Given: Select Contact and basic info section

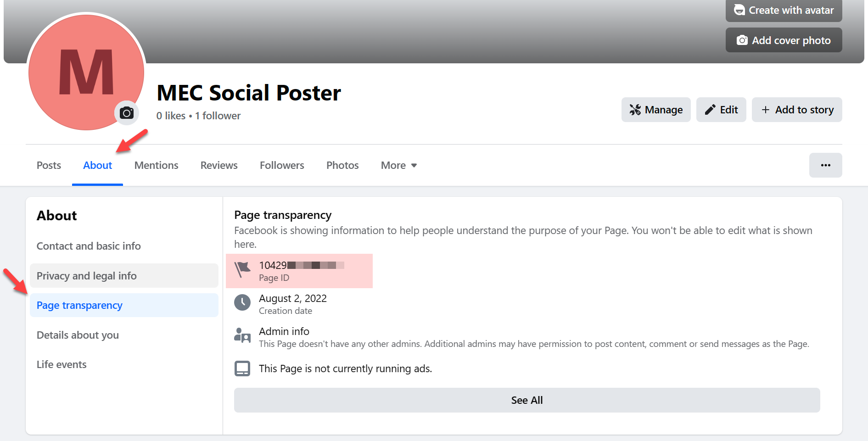Looking at the screenshot, I should [x=89, y=246].
